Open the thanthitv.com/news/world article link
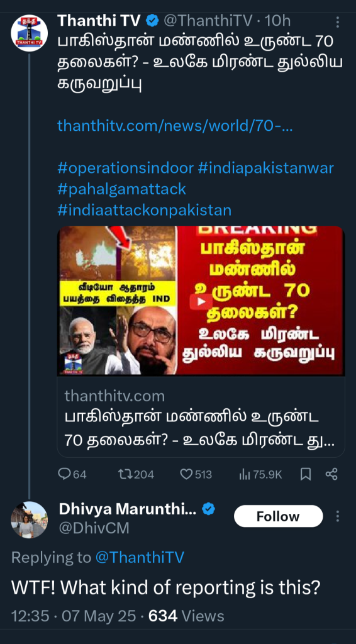Screen dimensions: 356x644 [x=175, y=126]
